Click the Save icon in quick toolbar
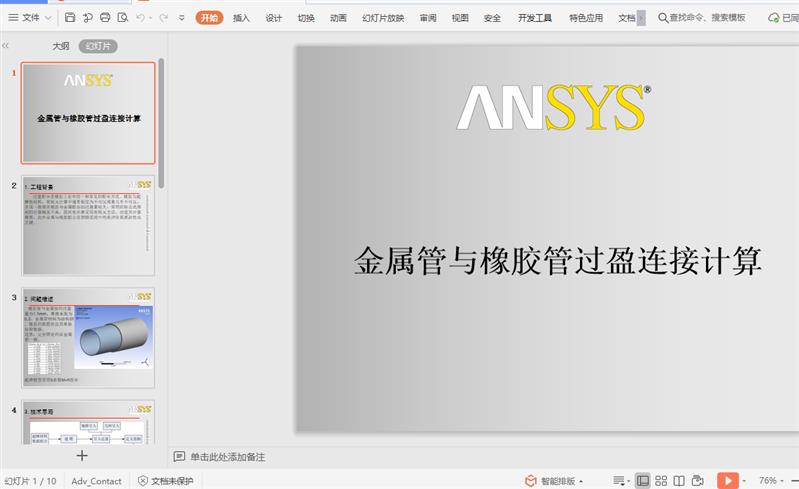 coord(70,18)
